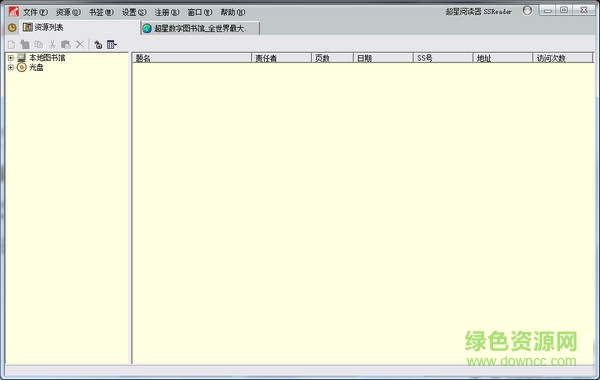Open the 注册 menu
Viewport: 600px width, 380px height.
[167, 12]
